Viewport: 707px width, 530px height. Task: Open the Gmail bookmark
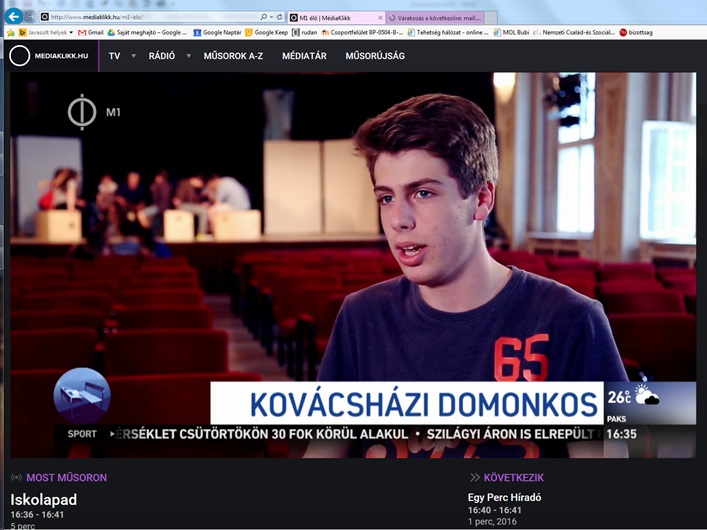[x=91, y=32]
